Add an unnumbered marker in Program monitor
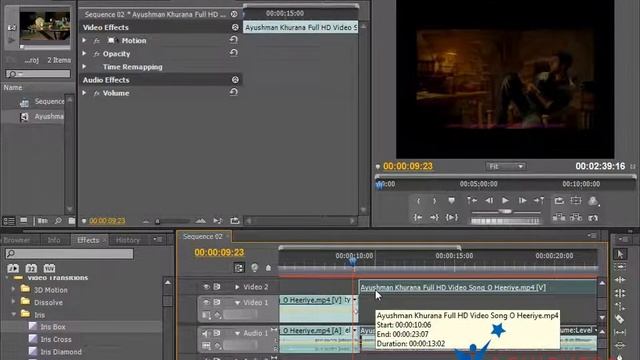640x360 pixels. coord(451,201)
